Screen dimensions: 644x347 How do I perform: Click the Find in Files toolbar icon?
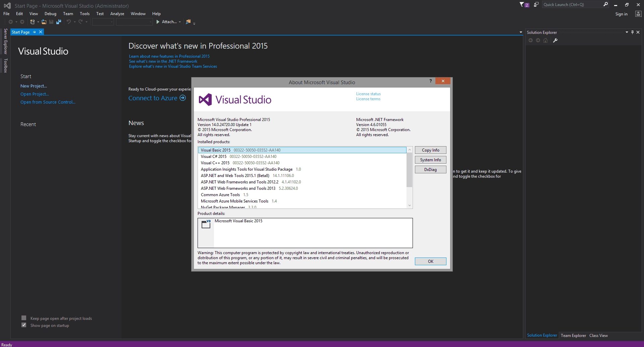pos(188,22)
